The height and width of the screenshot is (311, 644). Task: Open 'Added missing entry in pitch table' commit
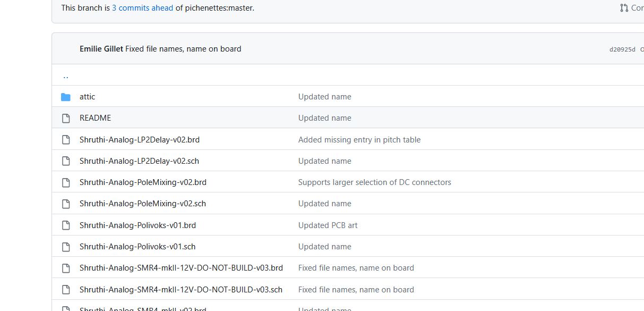(x=359, y=140)
